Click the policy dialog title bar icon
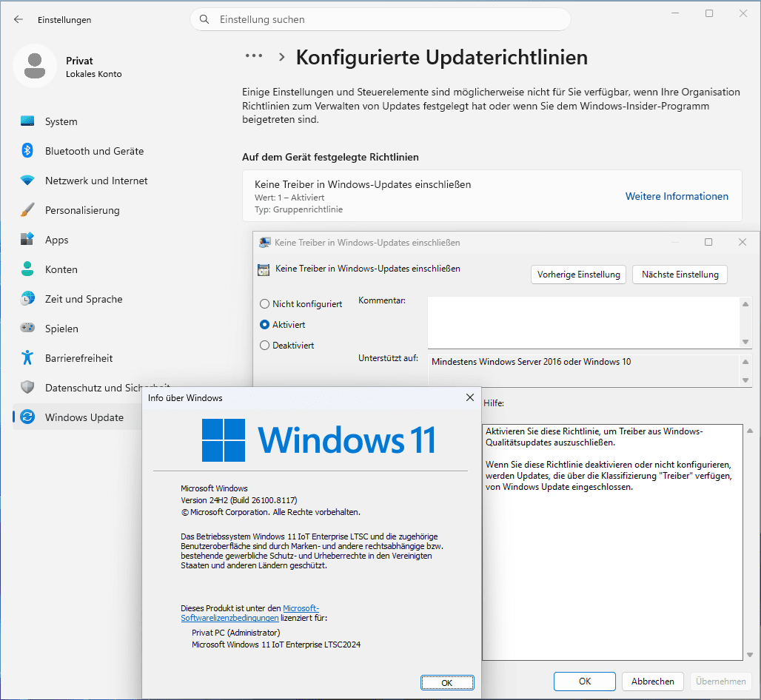The width and height of the screenshot is (761, 700). point(264,242)
